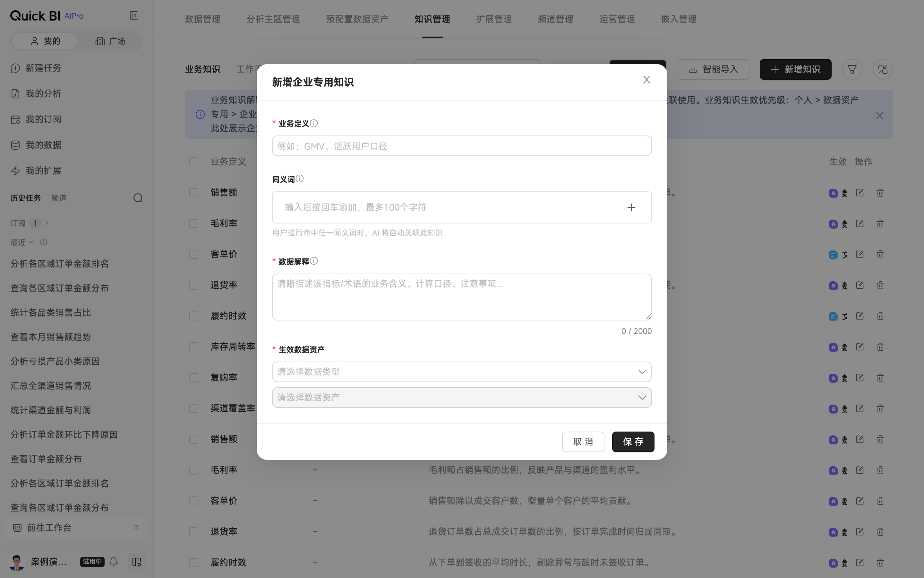Click the 智能导入 button
The width and height of the screenshot is (924, 578).
pyautogui.click(x=713, y=69)
